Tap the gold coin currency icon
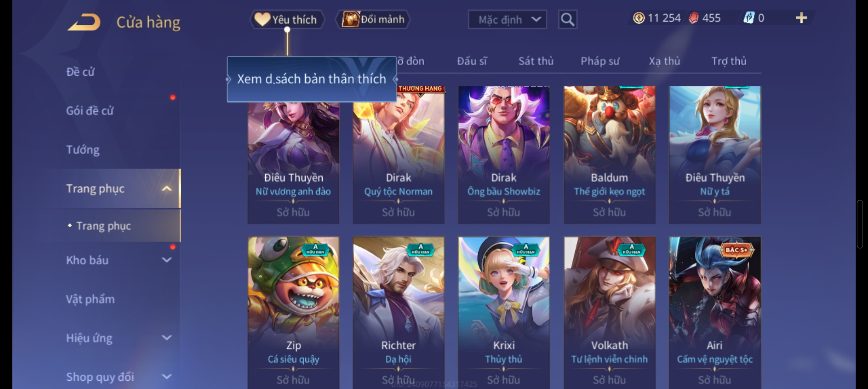The image size is (868, 389). pos(639,18)
